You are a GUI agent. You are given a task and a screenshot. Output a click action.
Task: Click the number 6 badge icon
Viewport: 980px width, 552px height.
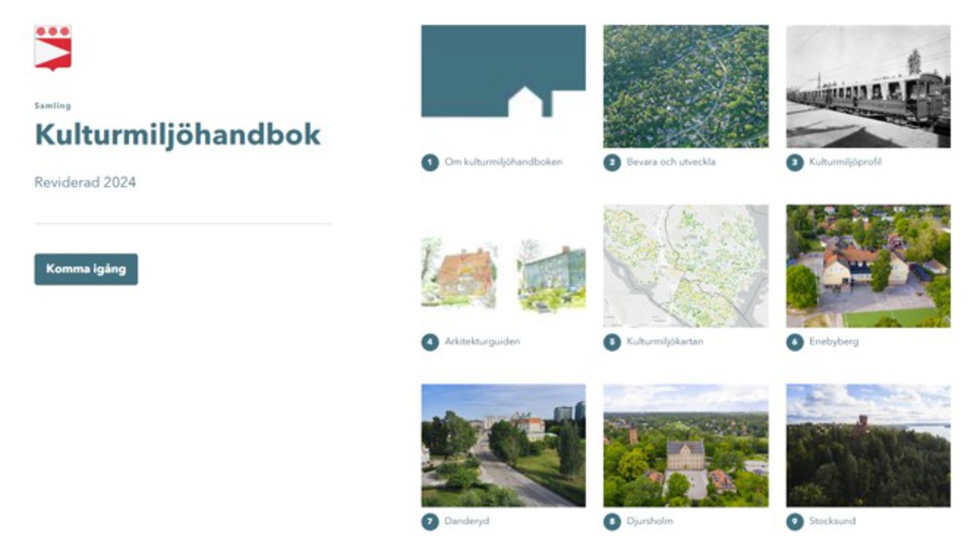795,342
